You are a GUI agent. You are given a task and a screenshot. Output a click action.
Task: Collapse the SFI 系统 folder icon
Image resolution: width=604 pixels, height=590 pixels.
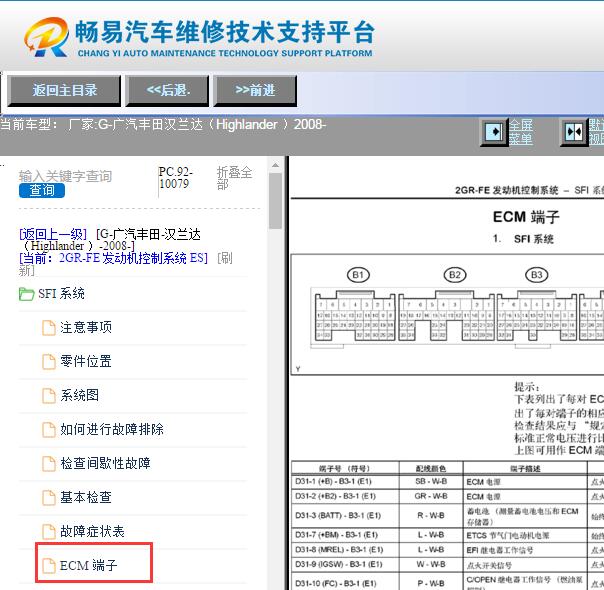tap(27, 294)
